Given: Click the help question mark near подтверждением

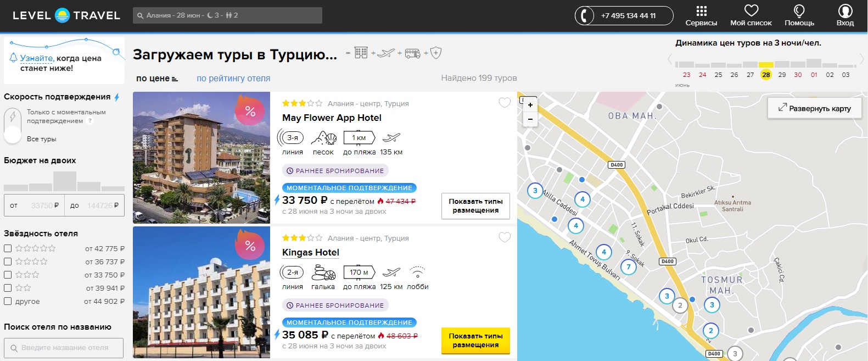Looking at the screenshot, I should coord(90,121).
